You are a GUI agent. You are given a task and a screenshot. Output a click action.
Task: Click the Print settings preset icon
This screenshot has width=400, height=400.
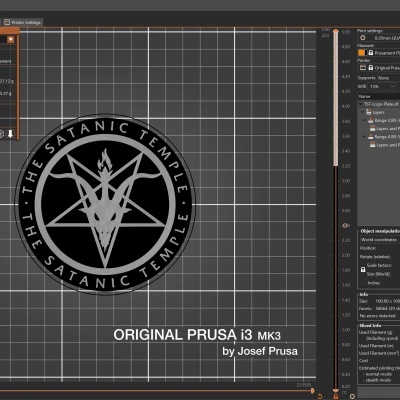(363, 38)
